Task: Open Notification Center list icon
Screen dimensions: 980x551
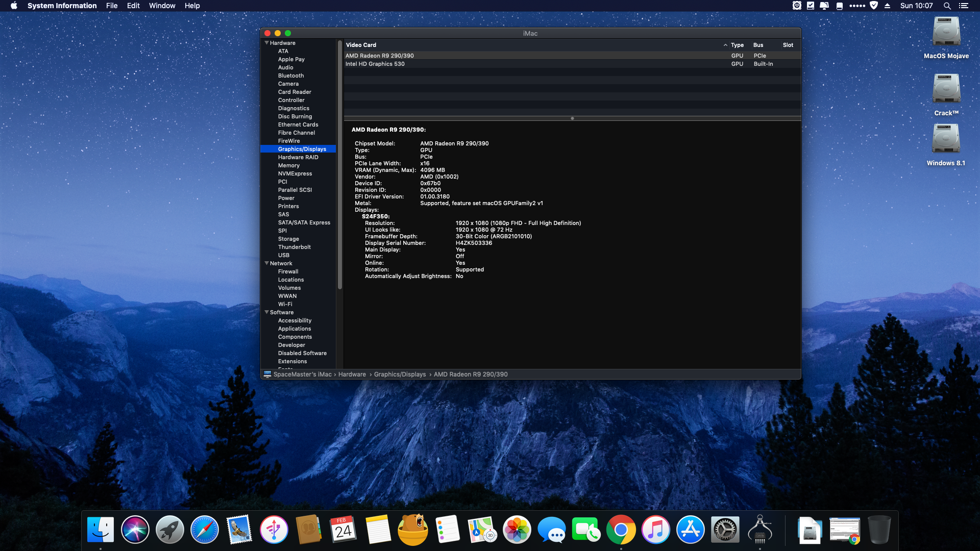Action: (x=964, y=6)
